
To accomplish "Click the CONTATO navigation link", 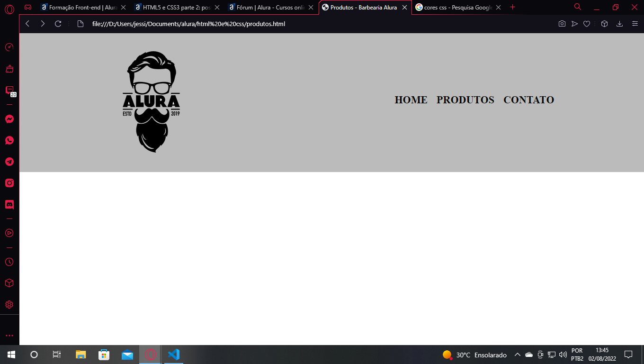I will click(528, 100).
